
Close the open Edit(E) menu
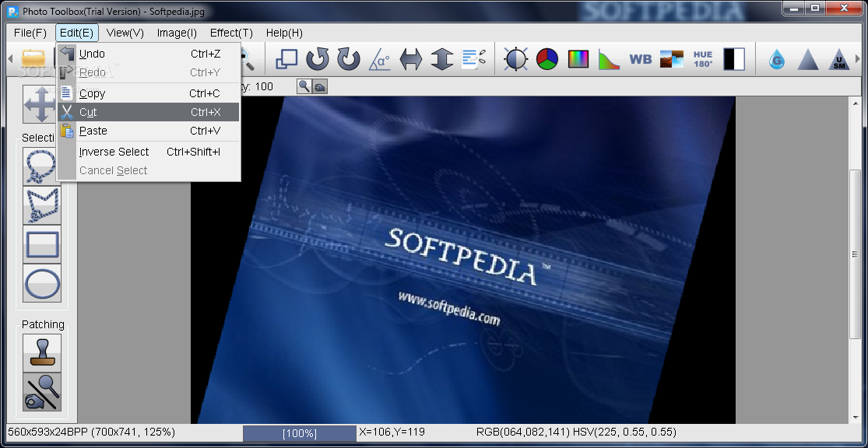[x=77, y=33]
